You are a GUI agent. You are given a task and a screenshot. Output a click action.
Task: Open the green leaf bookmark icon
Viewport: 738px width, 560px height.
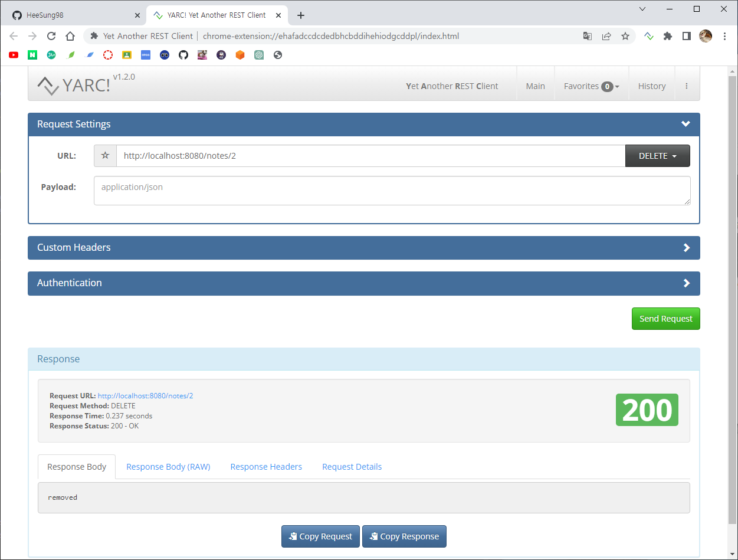(71, 55)
